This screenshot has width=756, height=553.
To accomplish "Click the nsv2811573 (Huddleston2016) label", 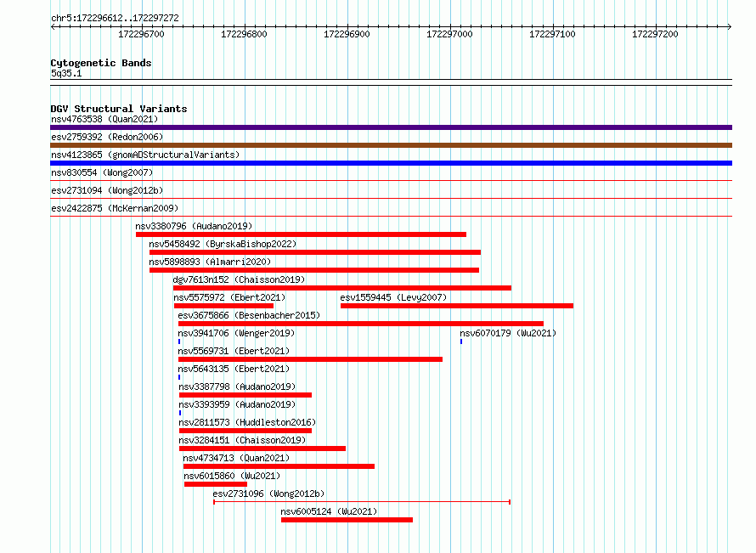I will [x=247, y=422].
